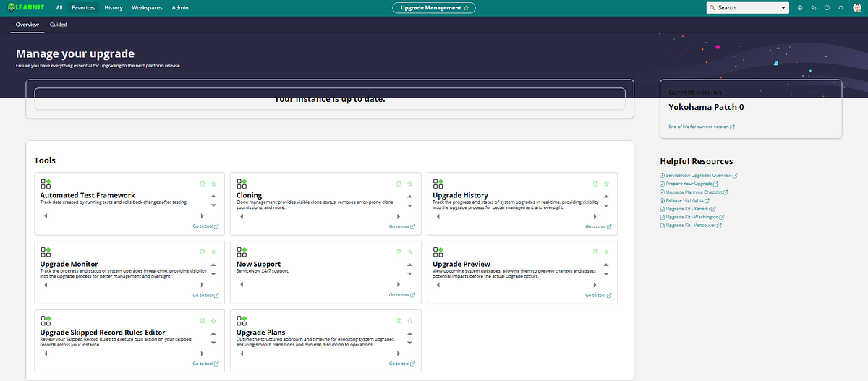Screen dimensions: 868x381
Task: Open the Search box dropdown arrow
Action: tap(783, 8)
